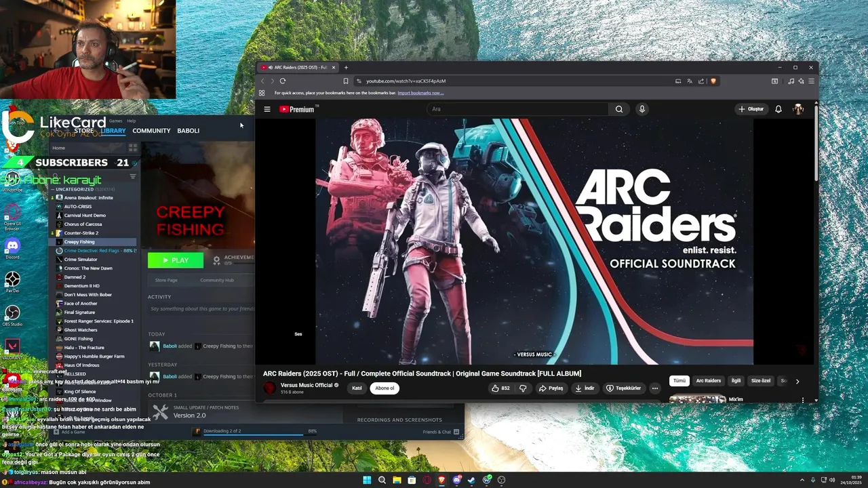868x488 pixels.
Task: Open the Brave Shields lion icon
Action: (713, 81)
